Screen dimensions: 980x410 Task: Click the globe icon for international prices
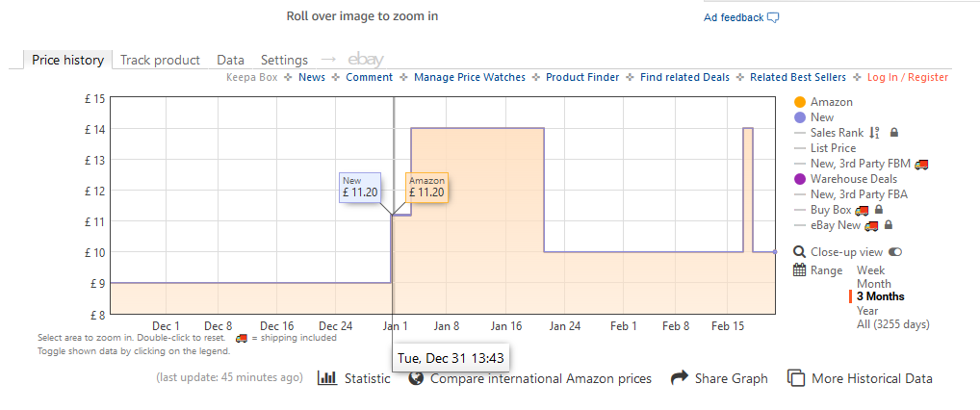point(417,378)
